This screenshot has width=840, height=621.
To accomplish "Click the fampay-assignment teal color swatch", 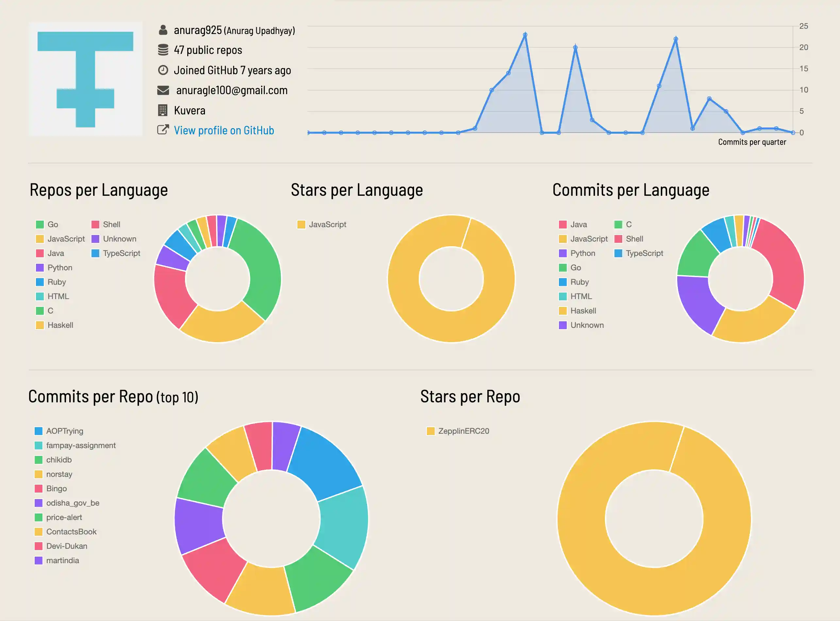I will coord(38,445).
